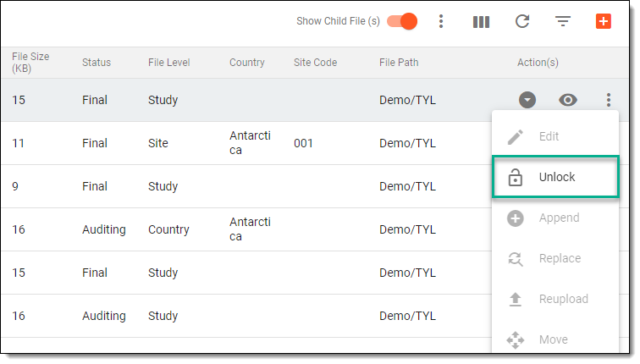Select the Site Code cell 001
This screenshot has width=640, height=364.
(x=303, y=143)
